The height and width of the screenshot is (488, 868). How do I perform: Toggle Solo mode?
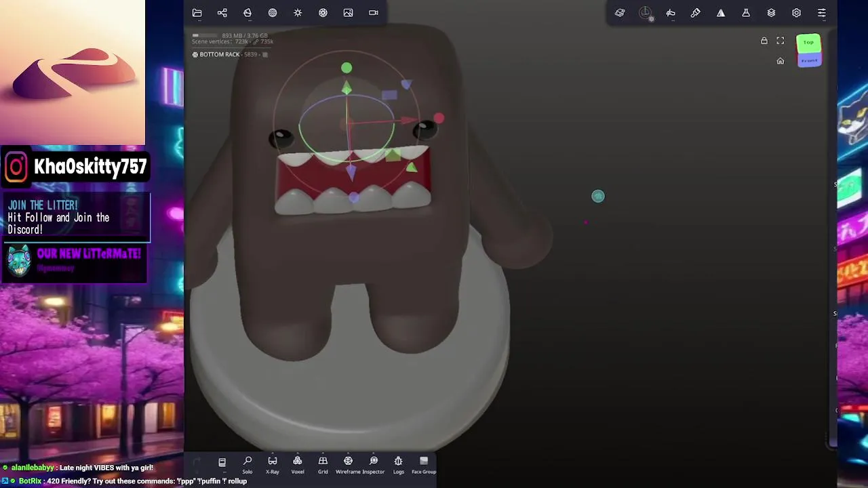pyautogui.click(x=248, y=465)
